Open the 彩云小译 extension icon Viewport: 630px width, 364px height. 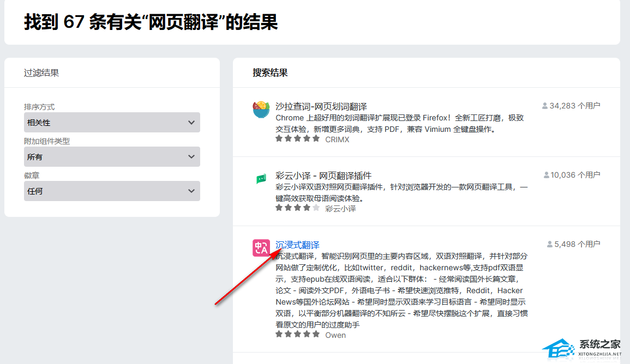[261, 178]
